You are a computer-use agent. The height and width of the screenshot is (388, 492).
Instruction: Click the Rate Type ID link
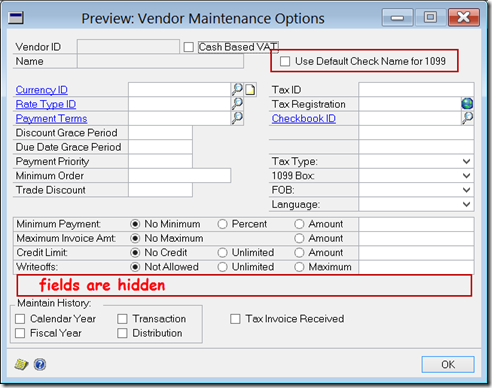tap(46, 104)
